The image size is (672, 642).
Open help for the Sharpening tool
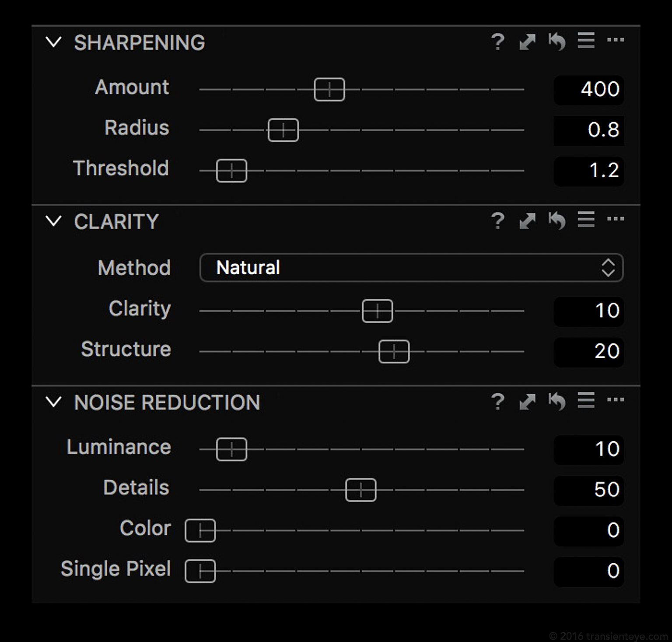click(498, 42)
